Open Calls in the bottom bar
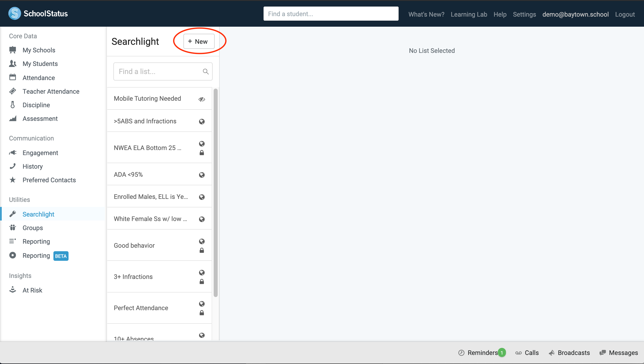644x364 pixels. point(527,353)
